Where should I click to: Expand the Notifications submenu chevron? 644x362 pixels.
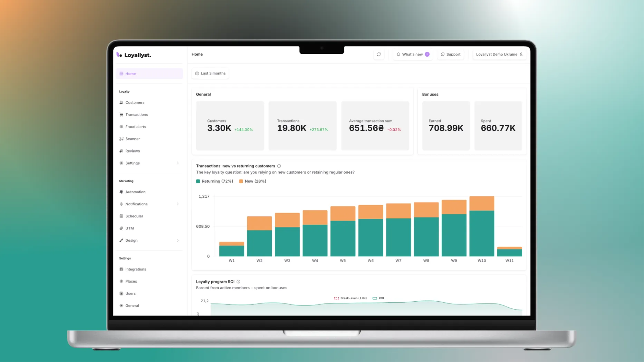coord(178,204)
